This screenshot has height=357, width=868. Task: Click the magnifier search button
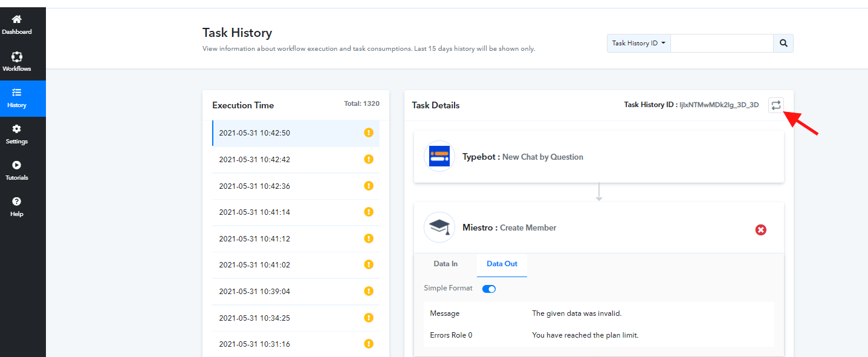[783, 43]
